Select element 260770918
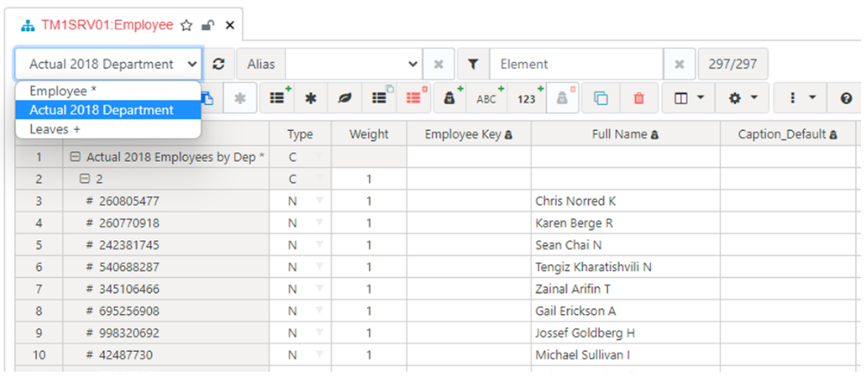 pyautogui.click(x=129, y=223)
